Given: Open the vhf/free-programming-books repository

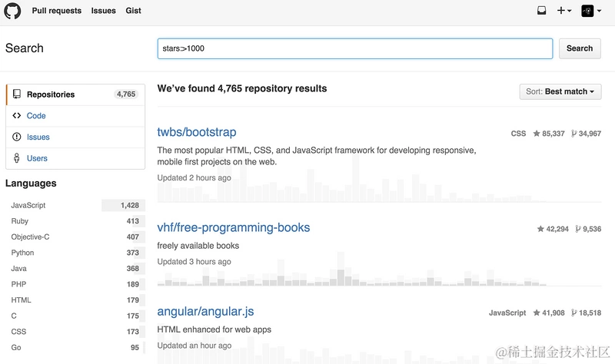Looking at the screenshot, I should point(234,227).
